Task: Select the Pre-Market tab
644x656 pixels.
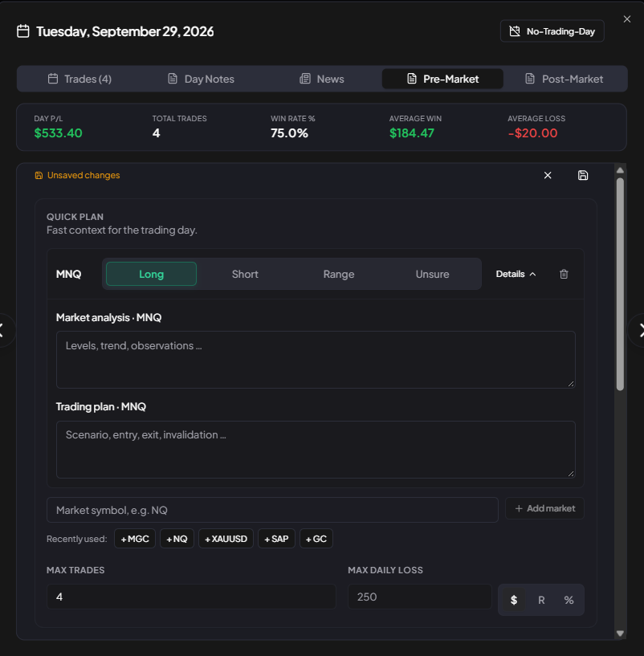Action: pos(442,79)
